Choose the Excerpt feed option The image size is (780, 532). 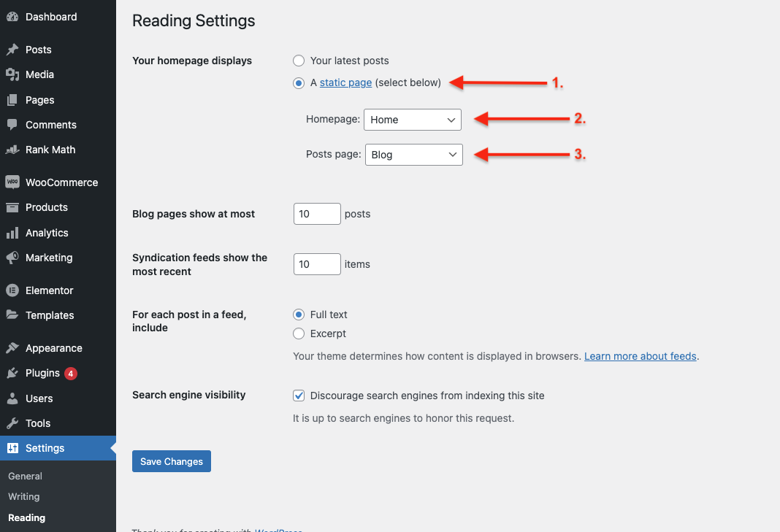[x=299, y=334]
